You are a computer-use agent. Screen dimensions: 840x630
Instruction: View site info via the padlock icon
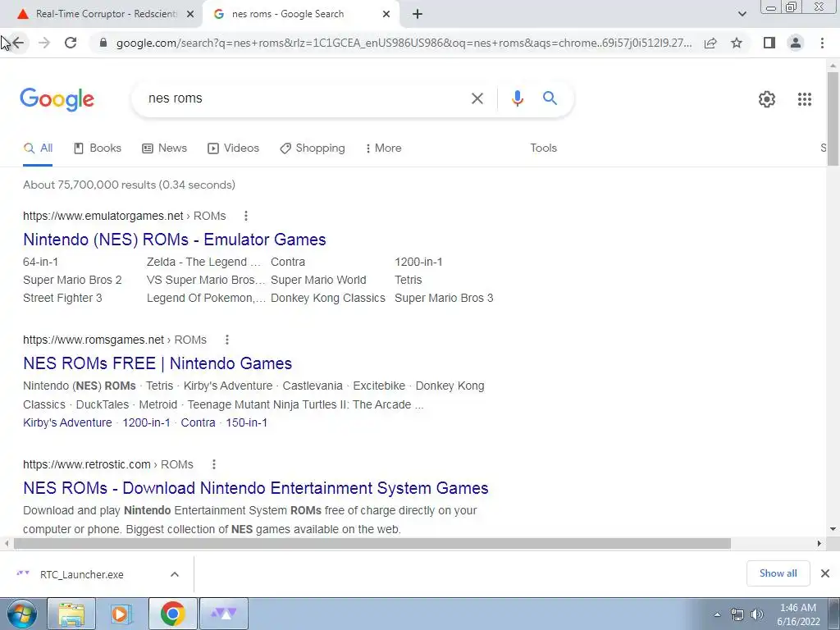pos(103,43)
